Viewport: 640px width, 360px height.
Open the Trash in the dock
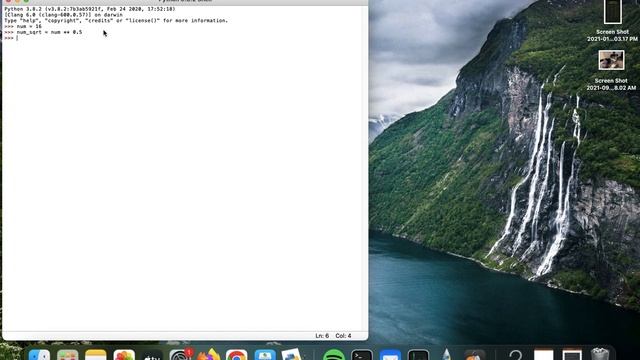(600, 354)
